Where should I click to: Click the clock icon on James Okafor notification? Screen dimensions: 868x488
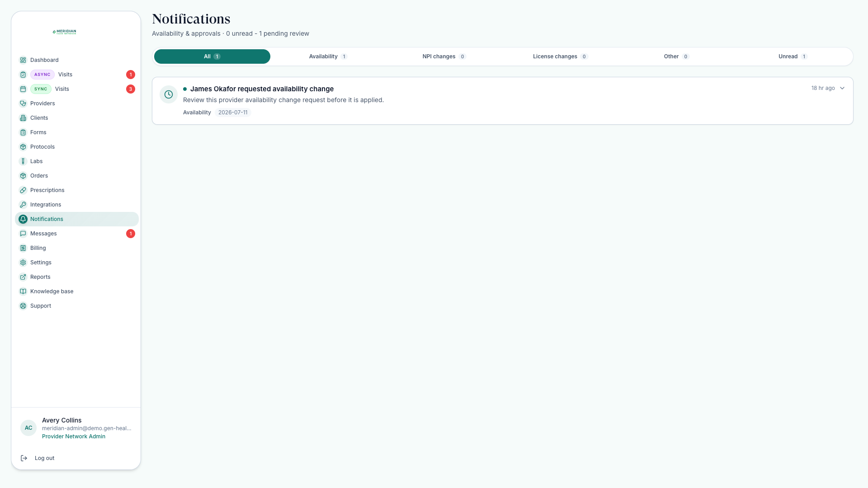coord(169,94)
